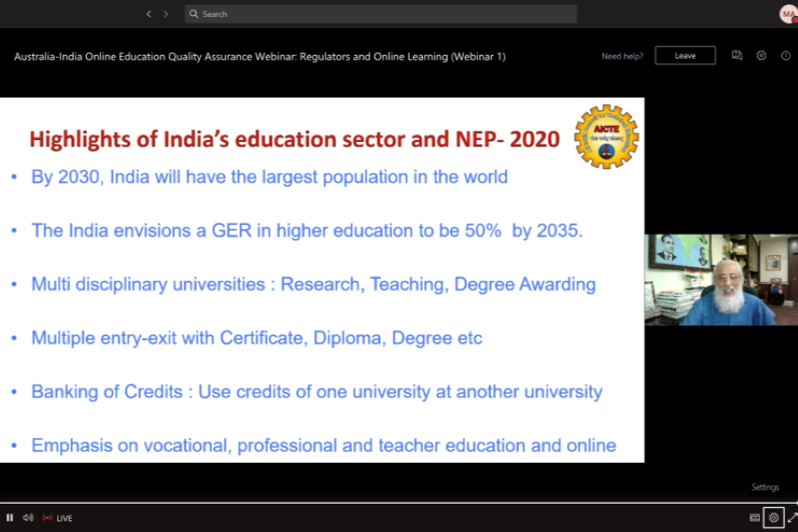Image resolution: width=798 pixels, height=532 pixels.
Task: Click the stream progress bar
Action: pos(399,503)
